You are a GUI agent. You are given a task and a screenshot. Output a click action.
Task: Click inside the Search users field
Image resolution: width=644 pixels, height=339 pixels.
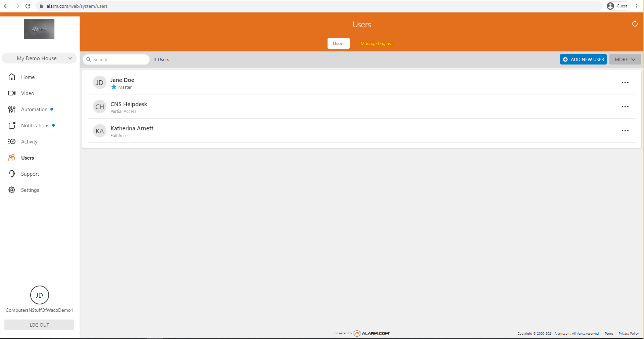coord(116,59)
